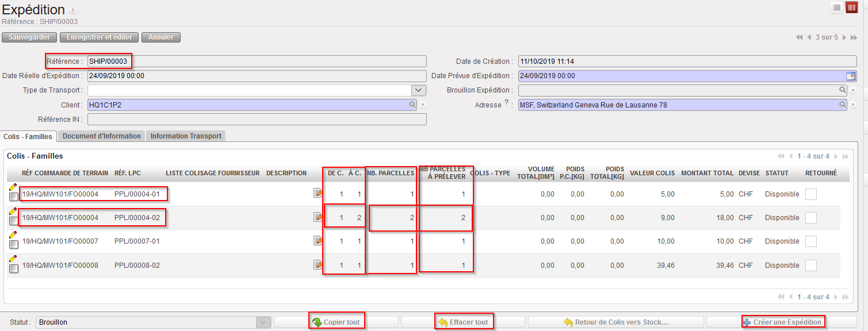Check the Retourné box for PPL/00007-01
Viewport: 868px width, 331px height.
click(810, 241)
